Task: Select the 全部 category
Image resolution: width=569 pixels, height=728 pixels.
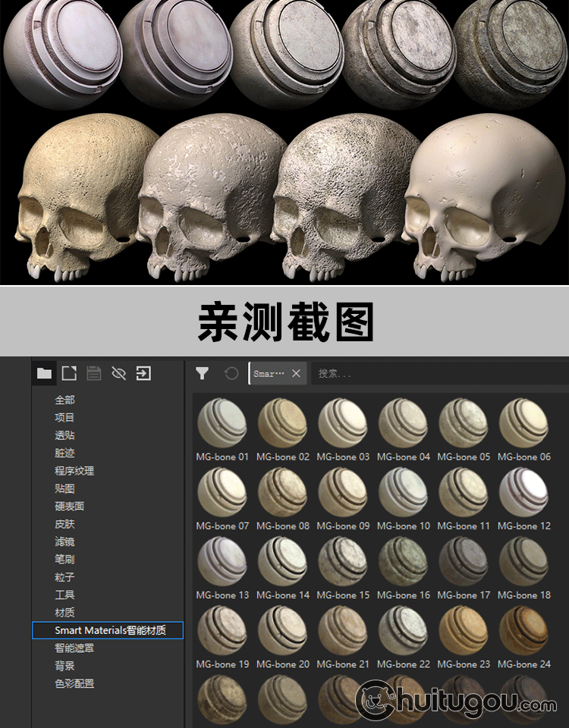Action: [x=64, y=400]
